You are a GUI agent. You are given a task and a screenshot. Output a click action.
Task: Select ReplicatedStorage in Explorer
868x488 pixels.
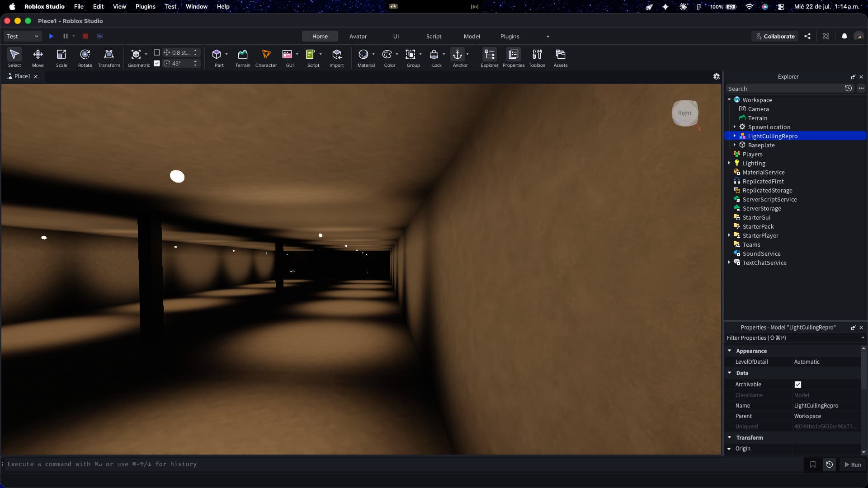click(767, 190)
